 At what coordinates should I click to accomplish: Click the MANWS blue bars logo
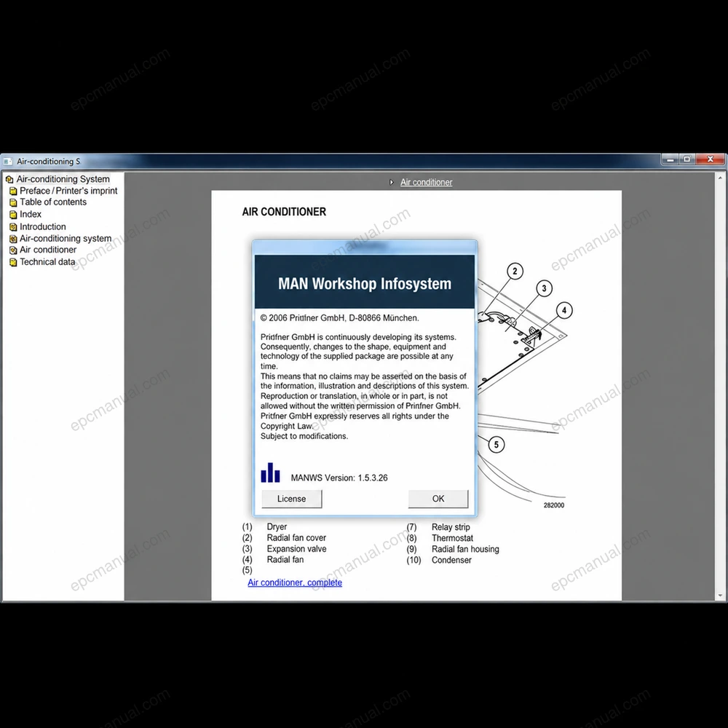pyautogui.click(x=270, y=472)
